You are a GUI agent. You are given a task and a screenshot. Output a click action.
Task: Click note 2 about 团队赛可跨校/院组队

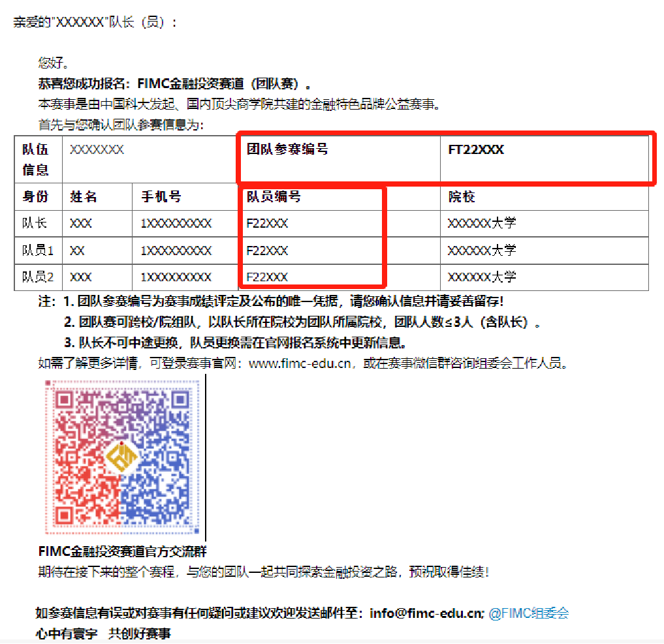coord(302,322)
